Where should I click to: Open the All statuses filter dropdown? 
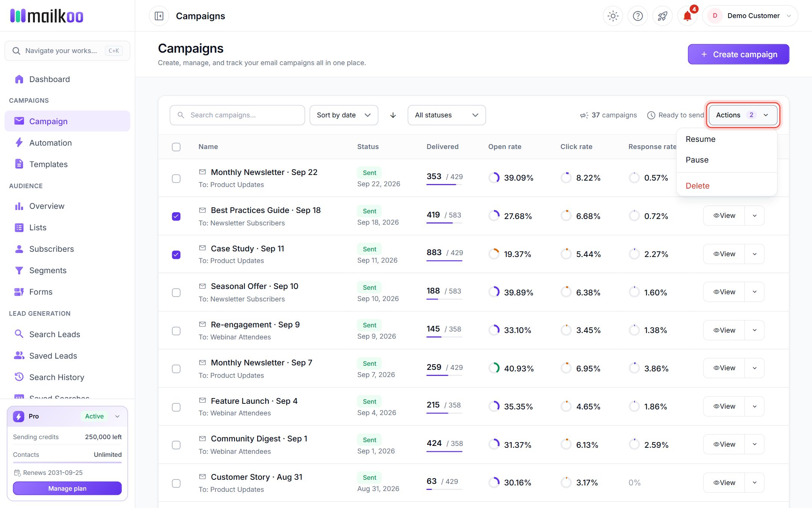(x=447, y=115)
